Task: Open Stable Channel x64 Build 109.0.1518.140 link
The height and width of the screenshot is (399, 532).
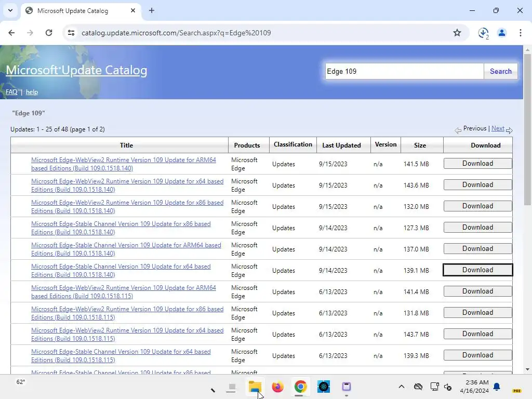Action: pos(121,270)
